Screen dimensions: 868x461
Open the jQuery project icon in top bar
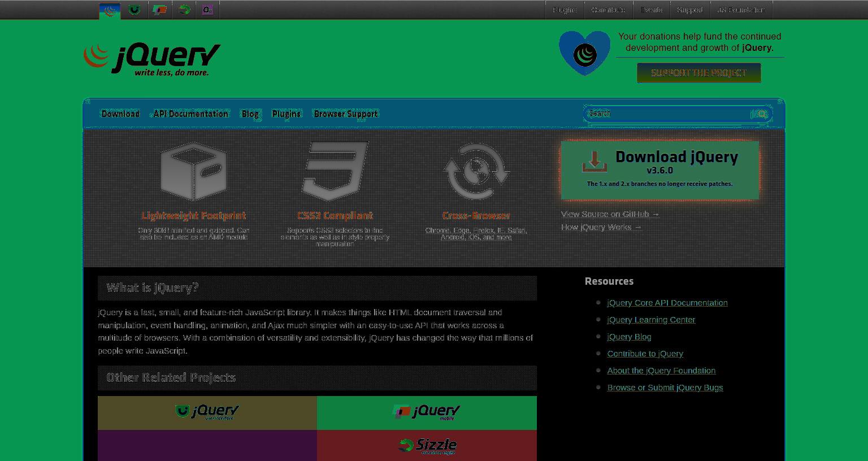110,10
